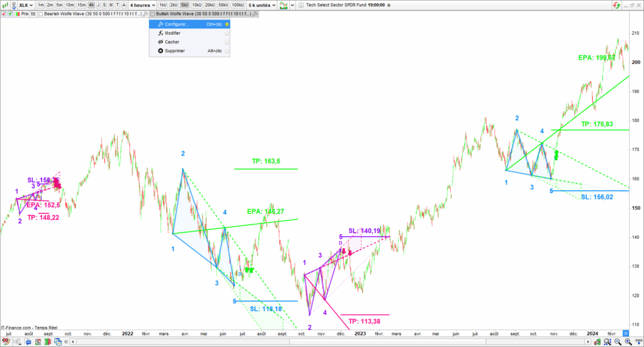
Task: Choose Supprimer in the context menu
Action: pyautogui.click(x=174, y=51)
